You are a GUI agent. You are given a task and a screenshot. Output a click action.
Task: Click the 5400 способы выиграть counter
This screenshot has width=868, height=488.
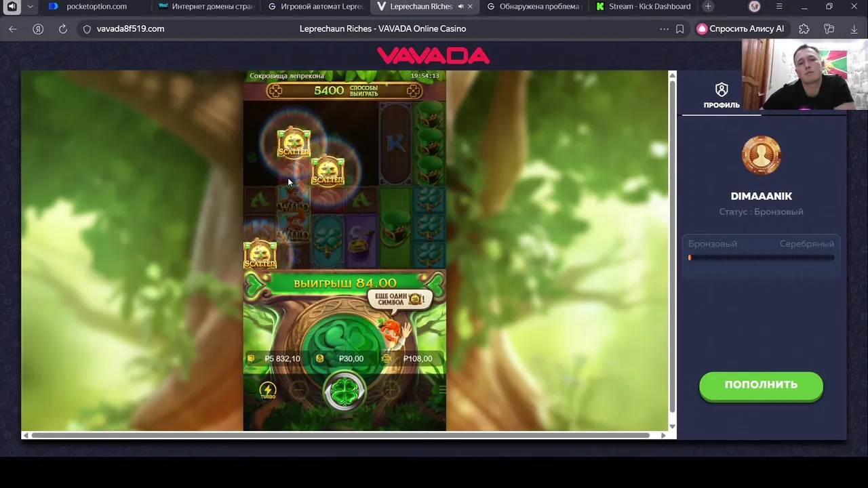coord(345,90)
